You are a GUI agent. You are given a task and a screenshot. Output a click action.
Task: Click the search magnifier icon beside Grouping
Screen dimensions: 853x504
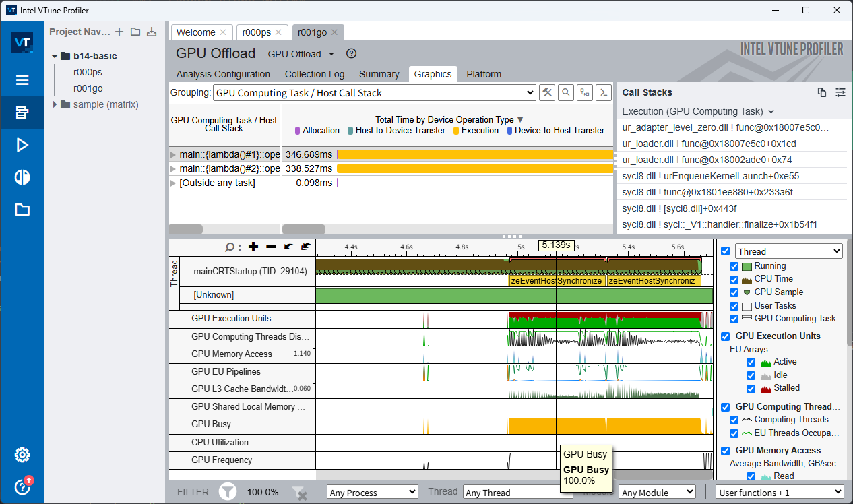click(566, 93)
